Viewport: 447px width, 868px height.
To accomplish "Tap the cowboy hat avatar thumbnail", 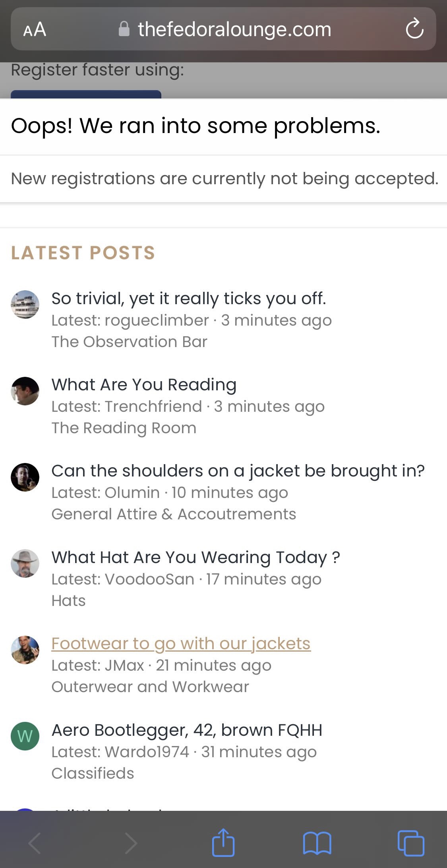I will 25,563.
